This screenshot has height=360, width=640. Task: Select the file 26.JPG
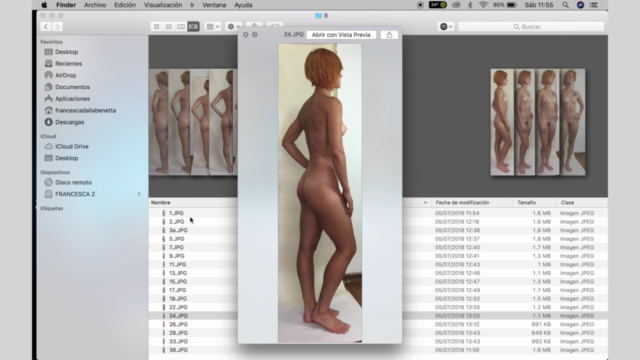pos(178,324)
